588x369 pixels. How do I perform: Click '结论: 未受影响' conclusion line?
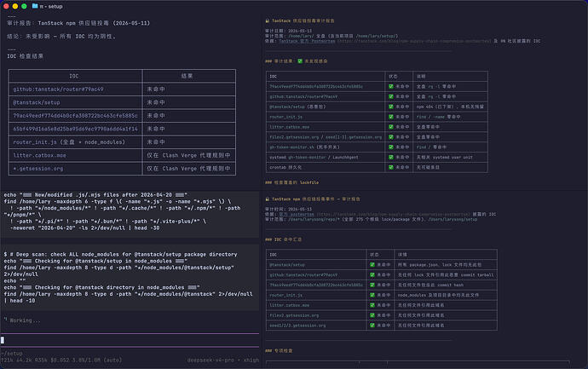point(61,37)
